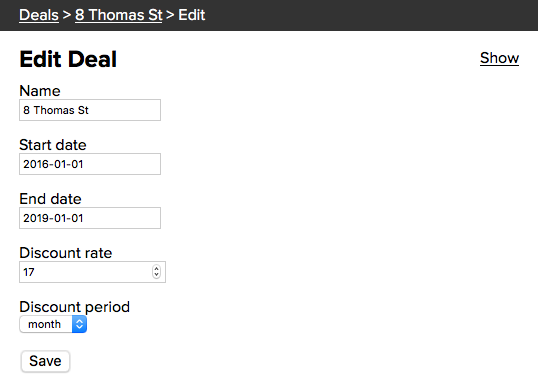This screenshot has width=538, height=391.
Task: Click the Edit text in the breadcrumb
Action: pos(191,15)
